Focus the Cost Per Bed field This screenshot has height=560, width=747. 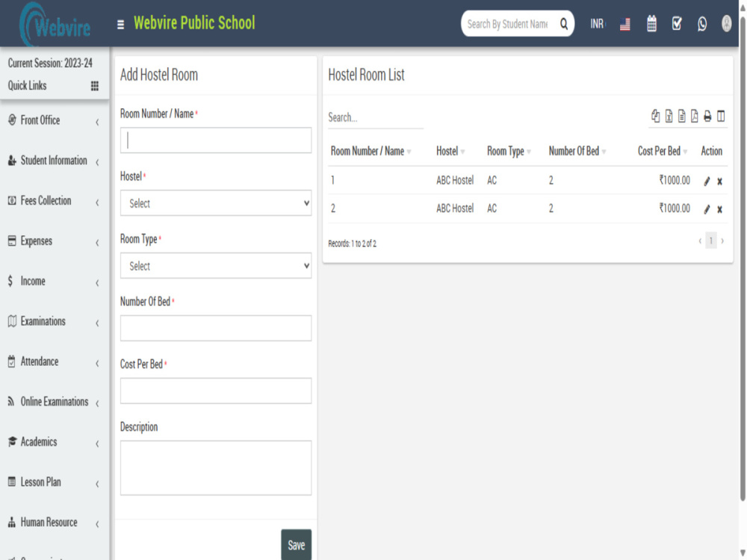point(216,391)
